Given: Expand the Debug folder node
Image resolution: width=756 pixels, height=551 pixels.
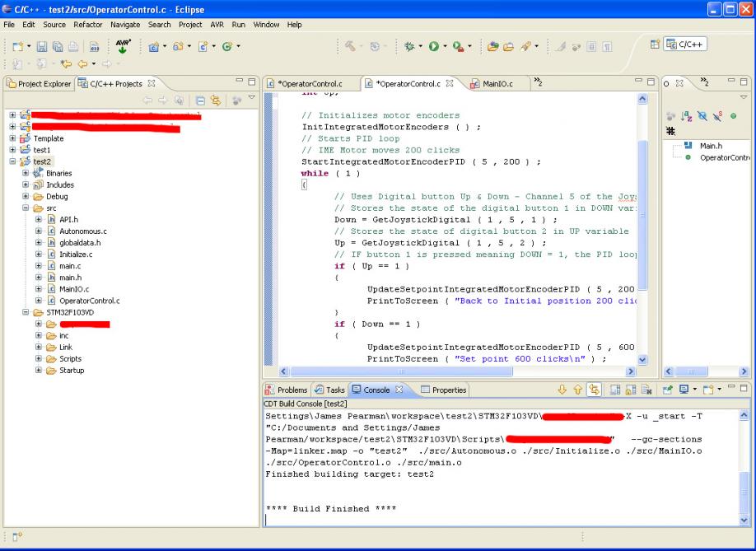Looking at the screenshot, I should pos(26,196).
